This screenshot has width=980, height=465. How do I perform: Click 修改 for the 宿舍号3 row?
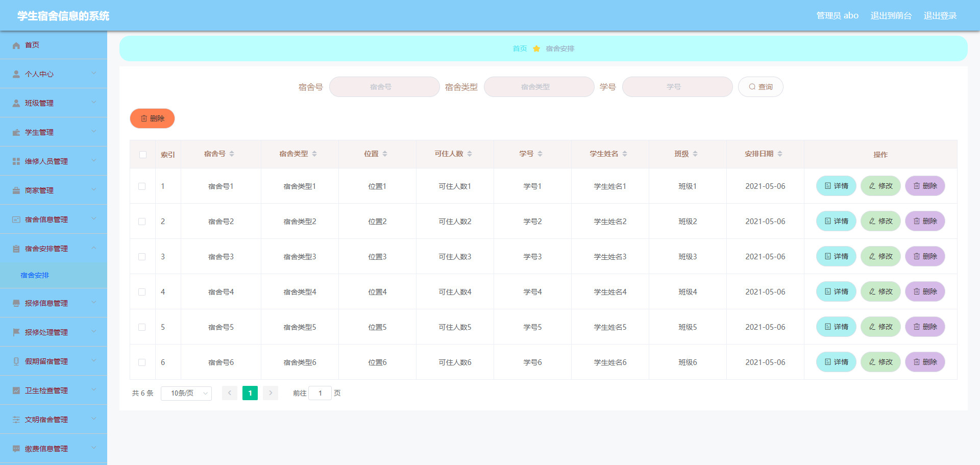click(x=880, y=256)
